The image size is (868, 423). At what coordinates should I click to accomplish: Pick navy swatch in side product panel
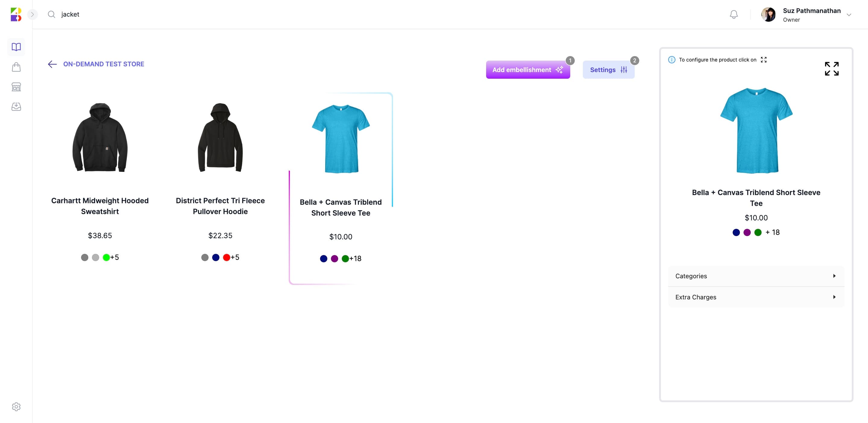(736, 232)
